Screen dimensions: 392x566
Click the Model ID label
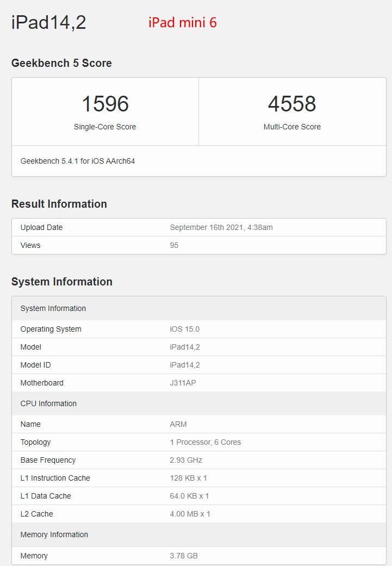tap(36, 365)
